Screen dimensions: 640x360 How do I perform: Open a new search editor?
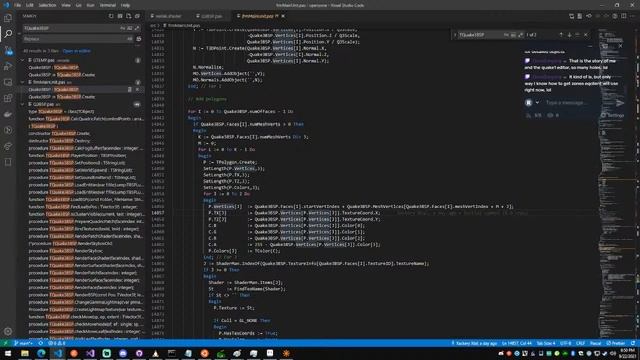pos(129,16)
